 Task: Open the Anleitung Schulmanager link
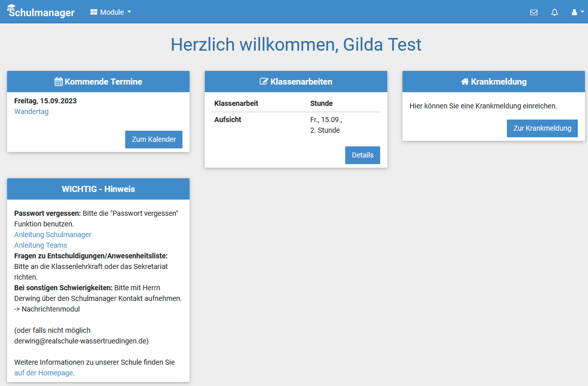coord(53,235)
